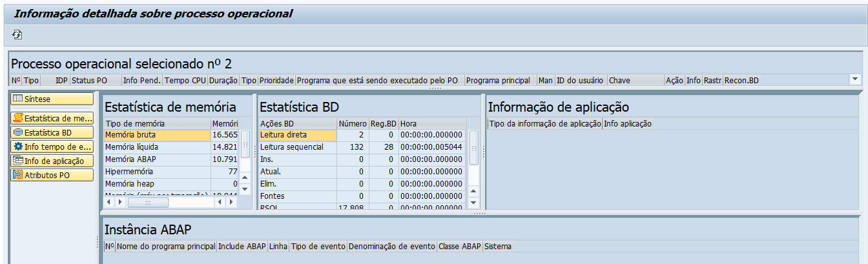Select the Linha column header
Image resolution: width=868 pixels, height=264 pixels.
(x=279, y=246)
